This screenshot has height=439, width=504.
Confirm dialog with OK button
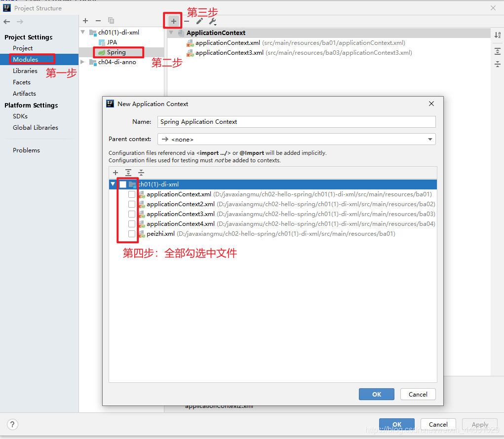(376, 394)
